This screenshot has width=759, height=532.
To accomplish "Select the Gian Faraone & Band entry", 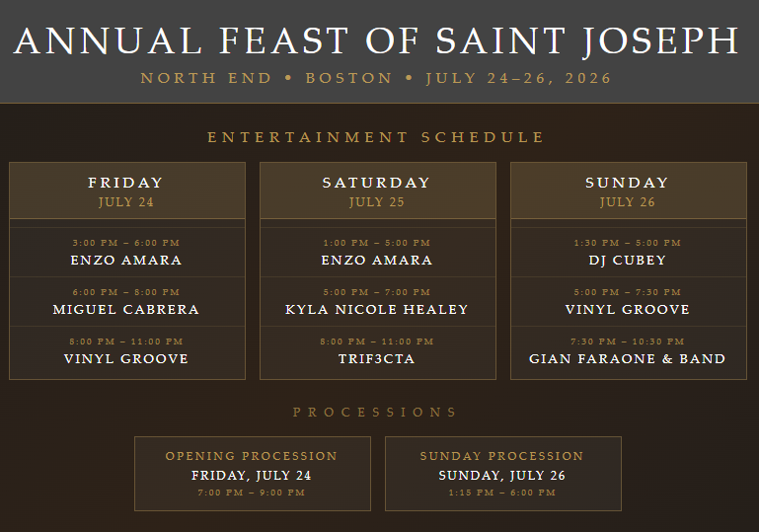I will point(629,351).
